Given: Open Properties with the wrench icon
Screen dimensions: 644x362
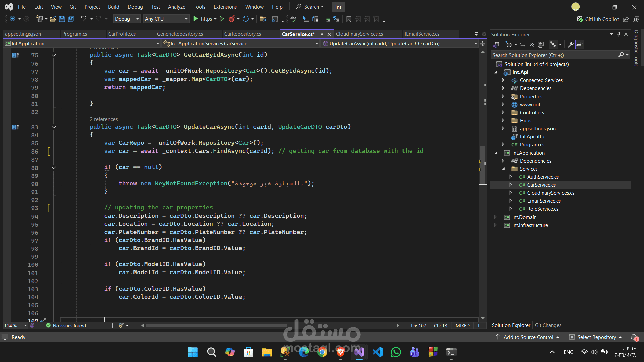Looking at the screenshot, I should [570, 45].
